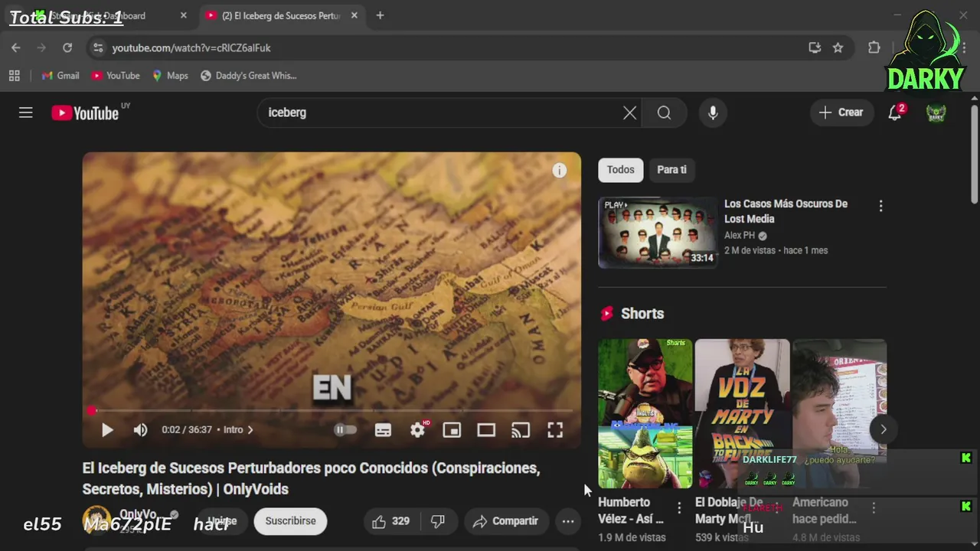Open options for Humberto Vélez short
Image resolution: width=980 pixels, height=551 pixels.
[679, 508]
